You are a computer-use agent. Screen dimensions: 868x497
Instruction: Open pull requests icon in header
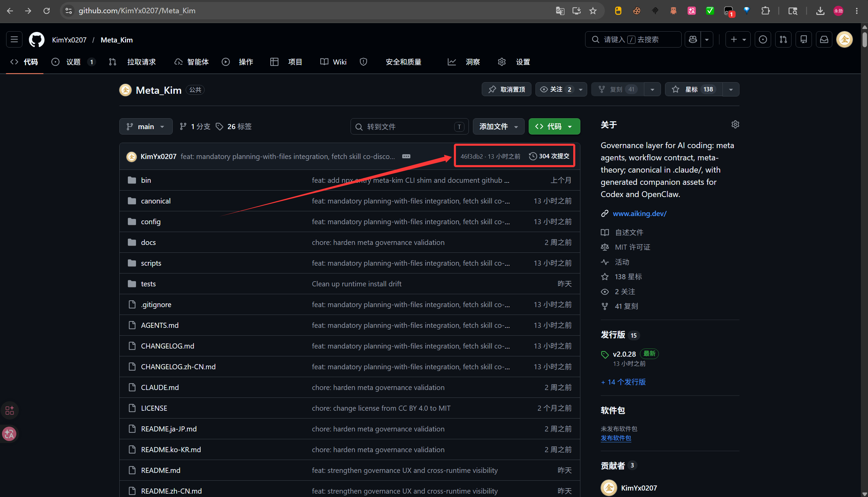click(783, 40)
